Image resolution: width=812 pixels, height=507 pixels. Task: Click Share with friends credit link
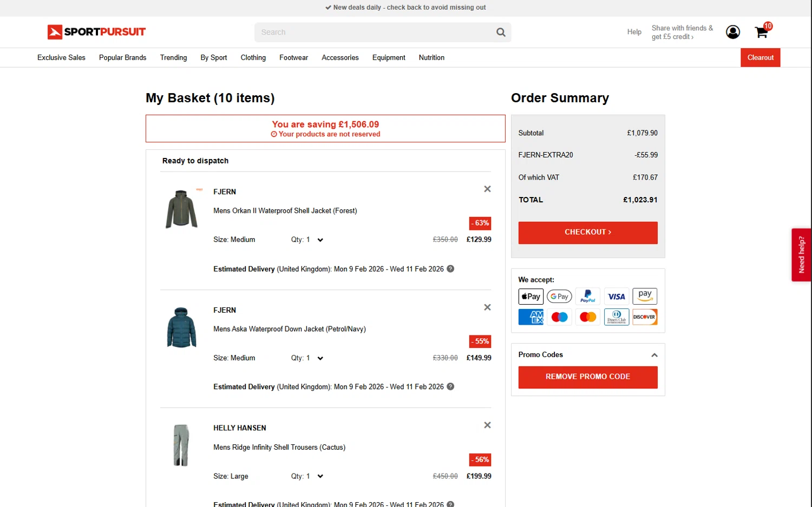pos(682,32)
